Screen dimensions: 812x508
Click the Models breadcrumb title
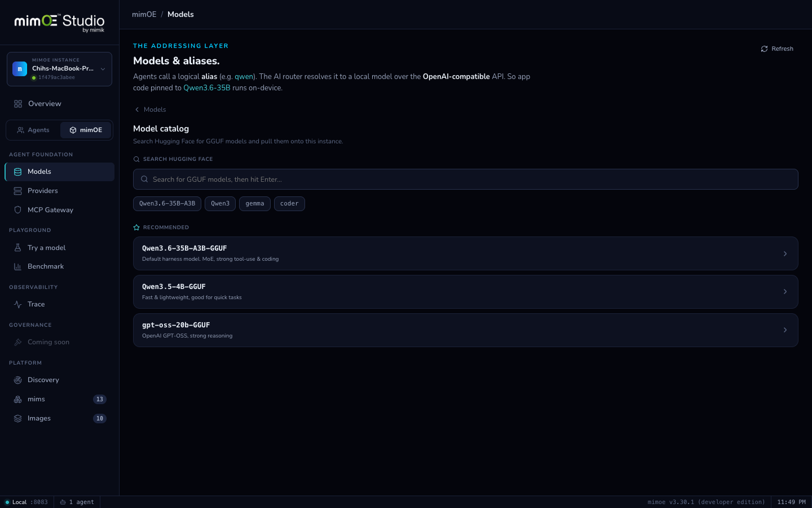(x=180, y=14)
